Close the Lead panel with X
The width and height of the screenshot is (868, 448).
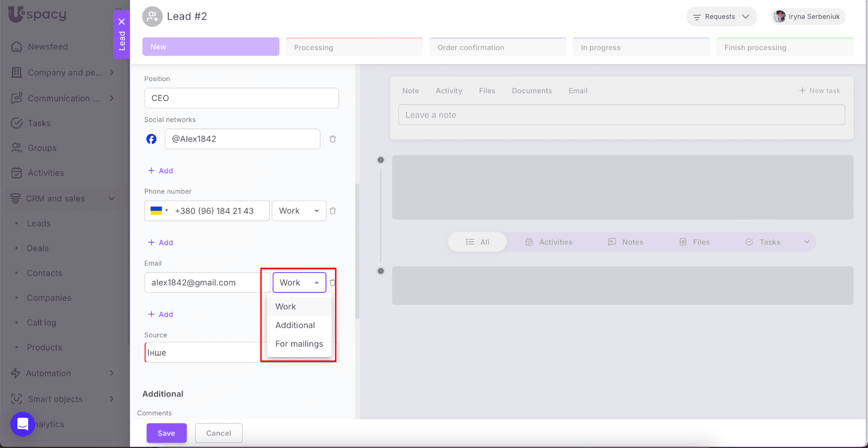click(x=122, y=22)
